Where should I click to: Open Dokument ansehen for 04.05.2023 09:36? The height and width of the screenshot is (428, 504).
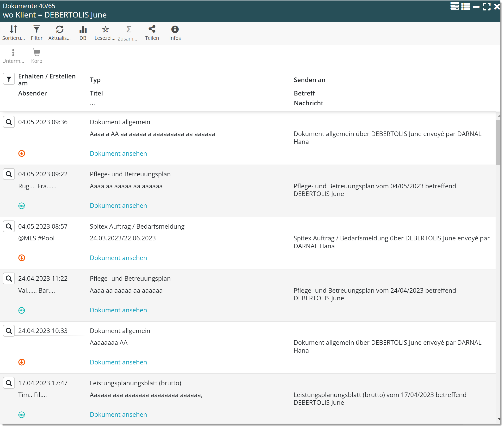[x=118, y=153]
